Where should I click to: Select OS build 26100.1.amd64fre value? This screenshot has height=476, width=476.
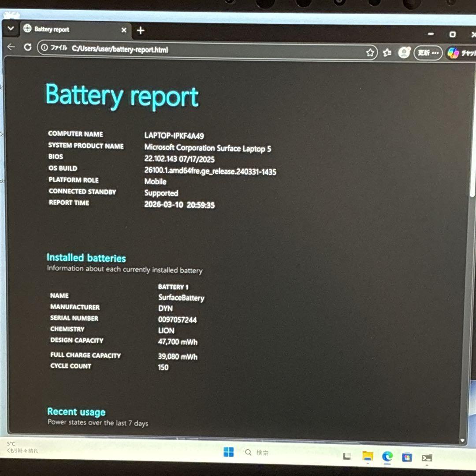point(210,171)
